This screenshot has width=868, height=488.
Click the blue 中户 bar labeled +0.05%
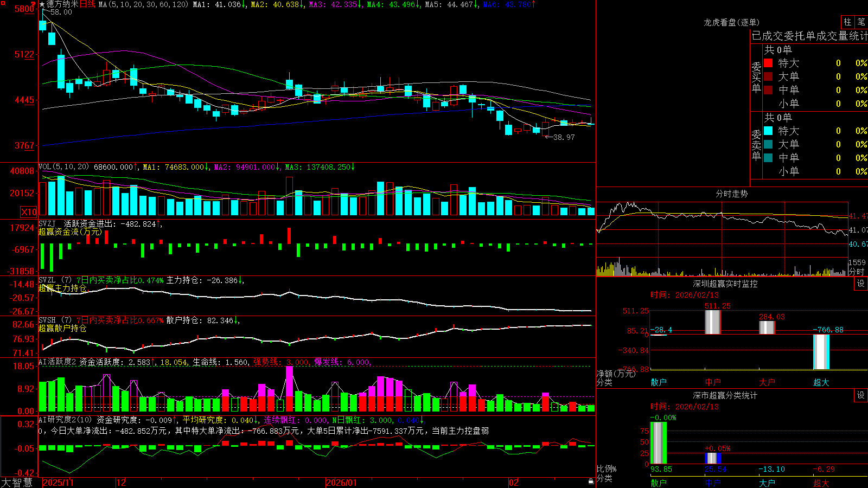(713, 458)
